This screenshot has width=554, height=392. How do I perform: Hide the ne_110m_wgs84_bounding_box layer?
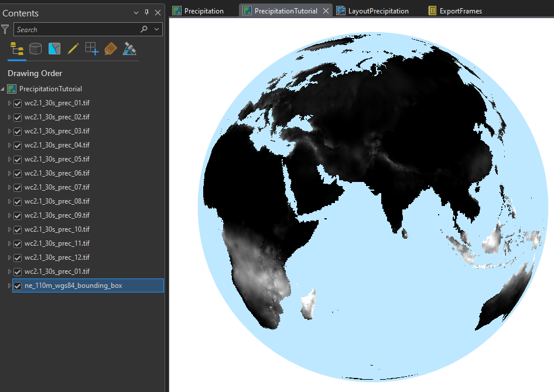pyautogui.click(x=18, y=286)
